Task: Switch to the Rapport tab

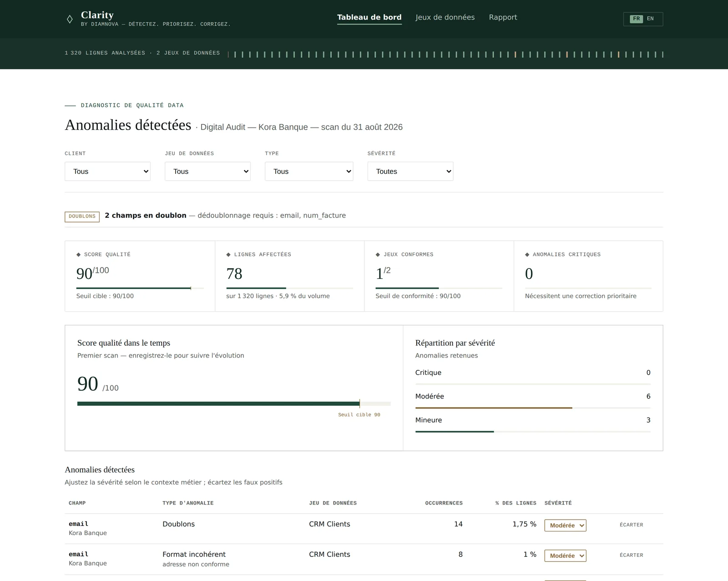Action: click(x=503, y=17)
